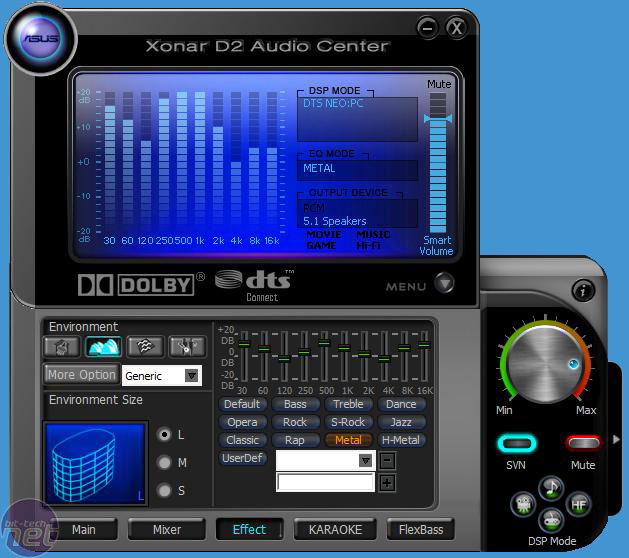Toggle the SVN smart volume button
The image size is (629, 558).
(x=517, y=443)
